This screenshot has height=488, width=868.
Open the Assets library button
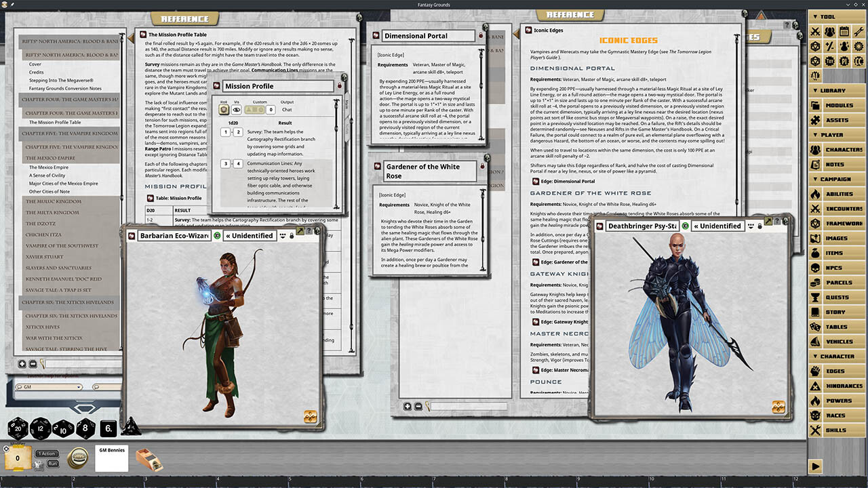coord(838,120)
